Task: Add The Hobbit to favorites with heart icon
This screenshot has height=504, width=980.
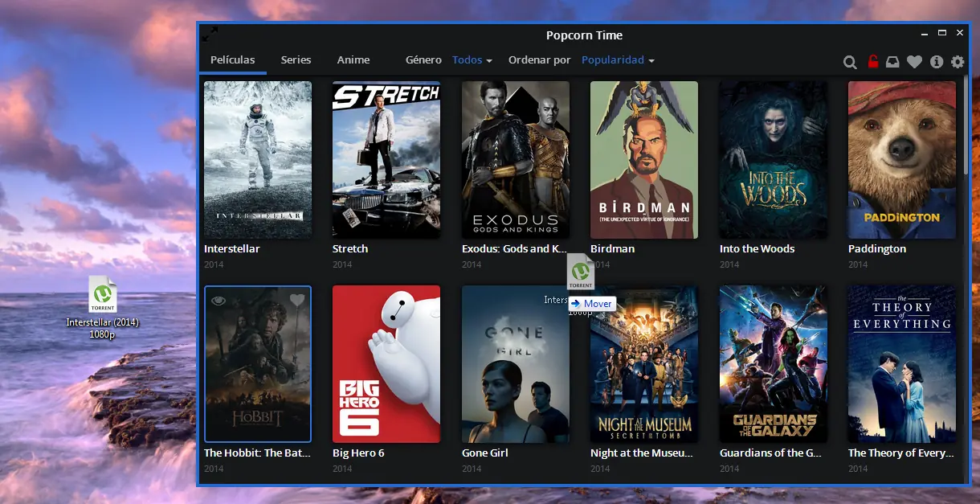Action: (x=297, y=300)
